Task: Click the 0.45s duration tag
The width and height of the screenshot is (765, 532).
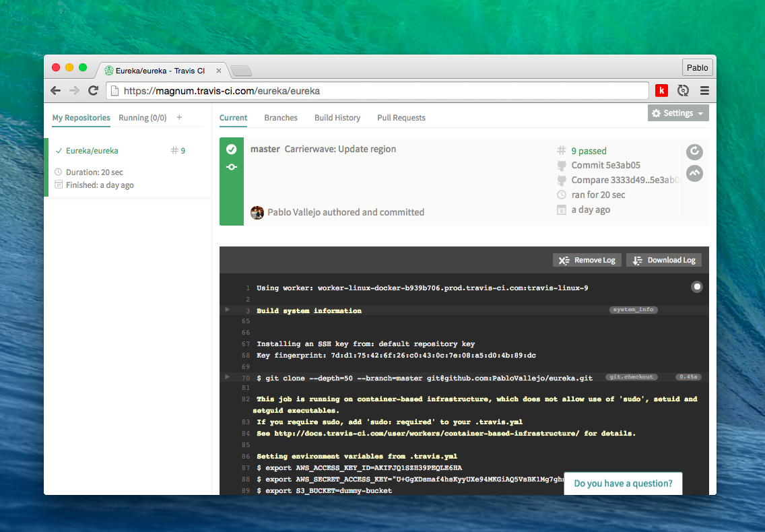Action: (x=688, y=377)
